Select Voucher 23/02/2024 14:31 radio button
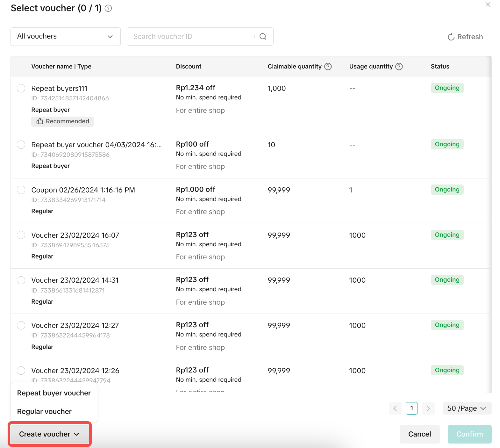500x448 pixels. [21, 280]
